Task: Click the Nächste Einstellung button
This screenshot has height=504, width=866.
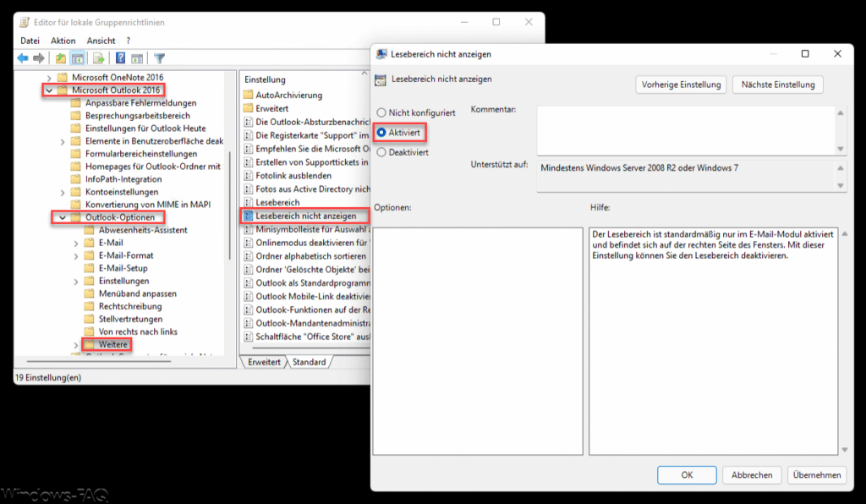Action: point(778,85)
